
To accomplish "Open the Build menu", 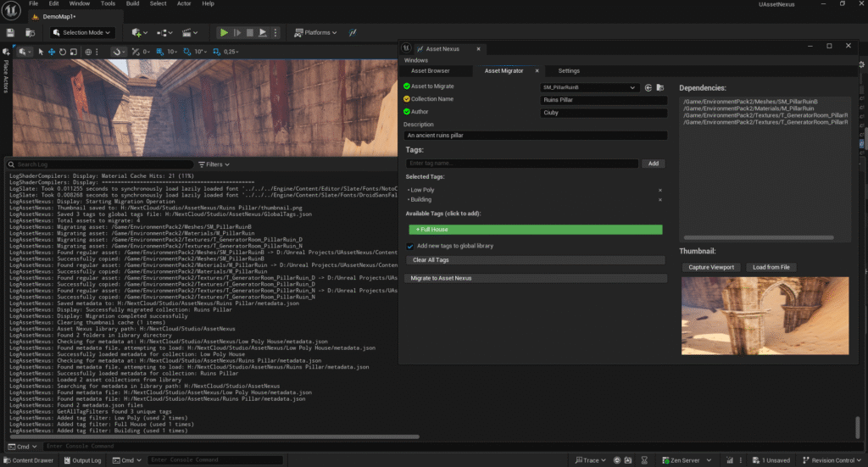I will pyautogui.click(x=132, y=3).
